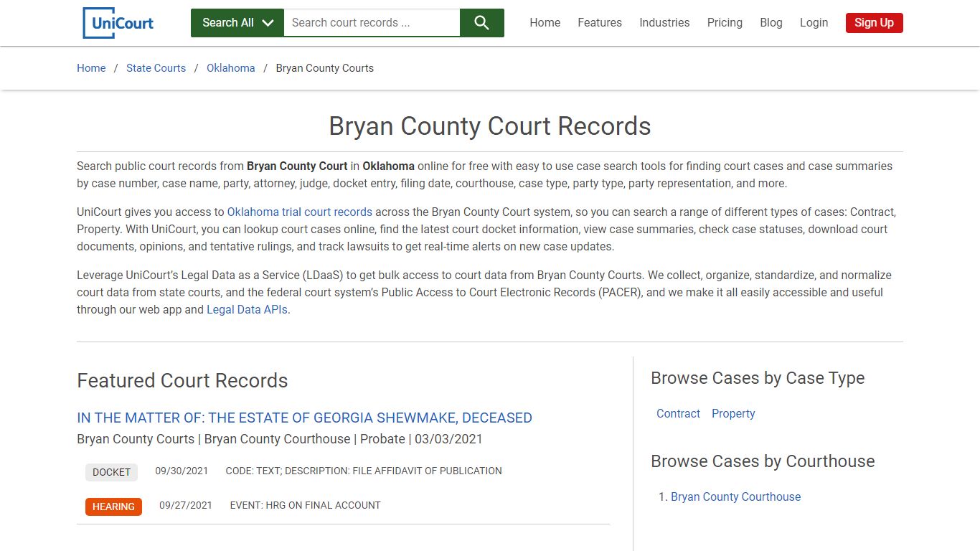Browse Contract case type
Viewport: 980px width, 551px height.
click(x=678, y=414)
